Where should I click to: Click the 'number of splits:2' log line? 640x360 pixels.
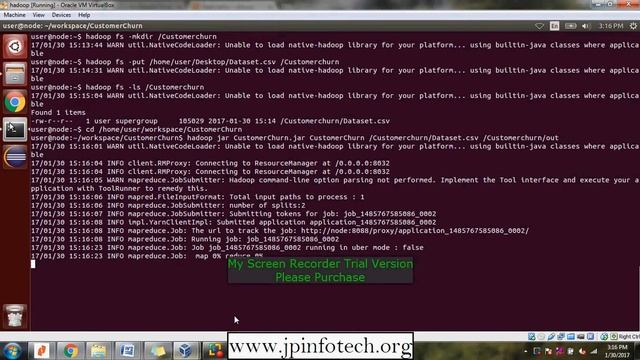coord(168,206)
